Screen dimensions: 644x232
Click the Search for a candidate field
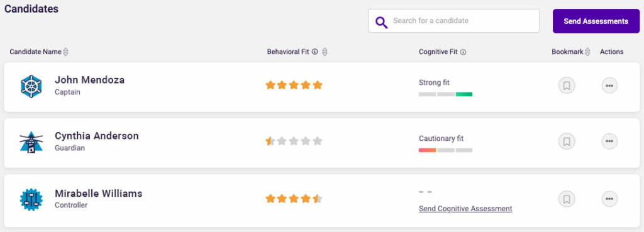tap(454, 21)
